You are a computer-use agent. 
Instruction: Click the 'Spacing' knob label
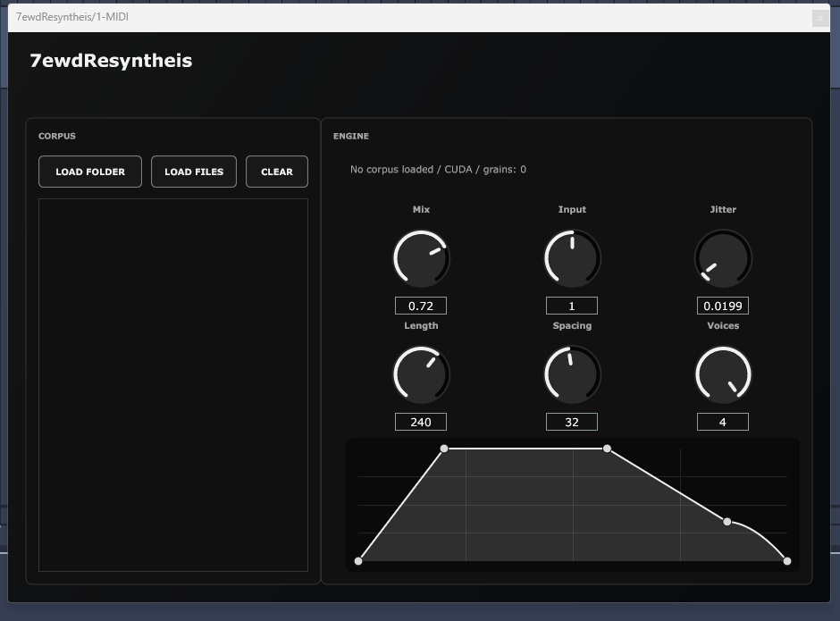tap(572, 326)
